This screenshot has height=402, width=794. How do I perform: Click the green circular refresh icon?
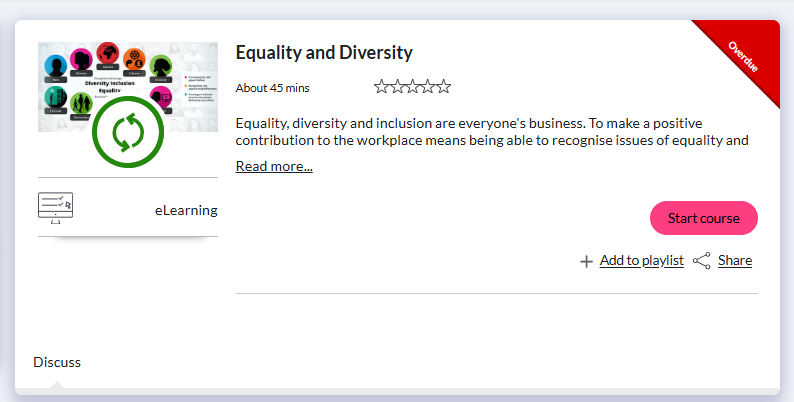coord(127,132)
